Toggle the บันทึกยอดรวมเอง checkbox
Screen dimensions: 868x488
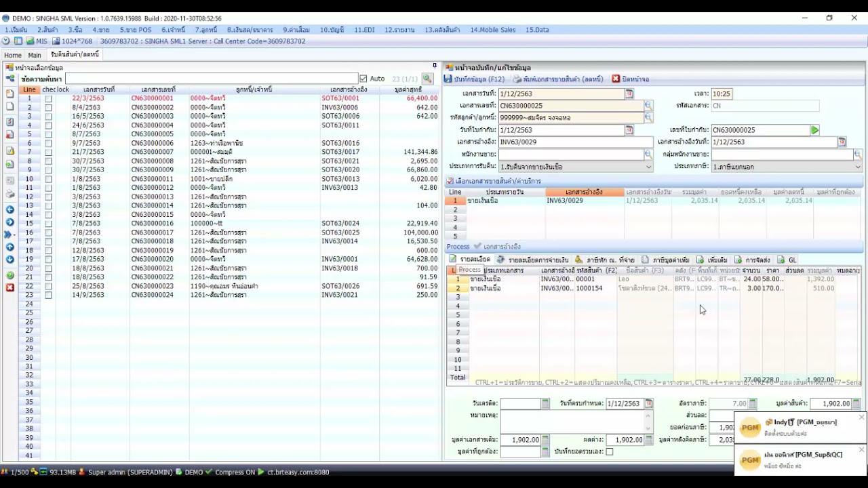coord(609,451)
